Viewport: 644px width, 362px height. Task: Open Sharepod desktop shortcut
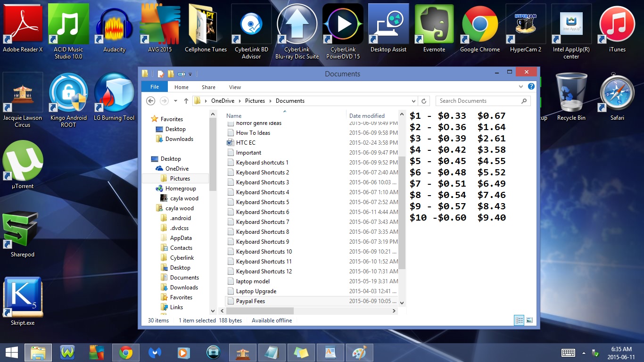coord(23,233)
